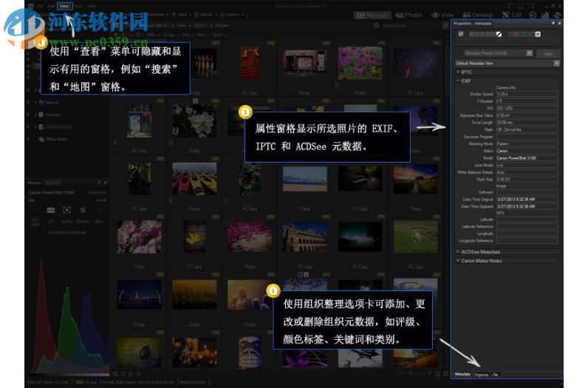Set rating to the fifth rating box
This screenshot has height=388, width=588.
coord(493,34)
